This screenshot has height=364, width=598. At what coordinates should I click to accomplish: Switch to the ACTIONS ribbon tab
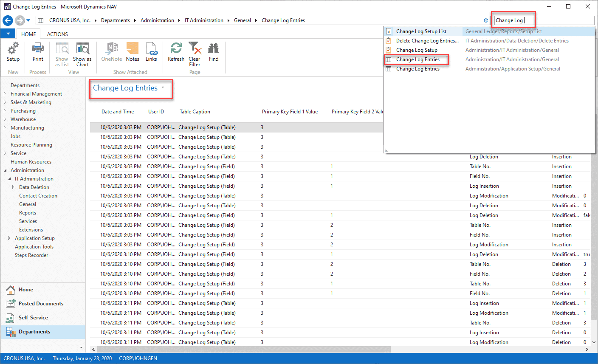(57, 34)
